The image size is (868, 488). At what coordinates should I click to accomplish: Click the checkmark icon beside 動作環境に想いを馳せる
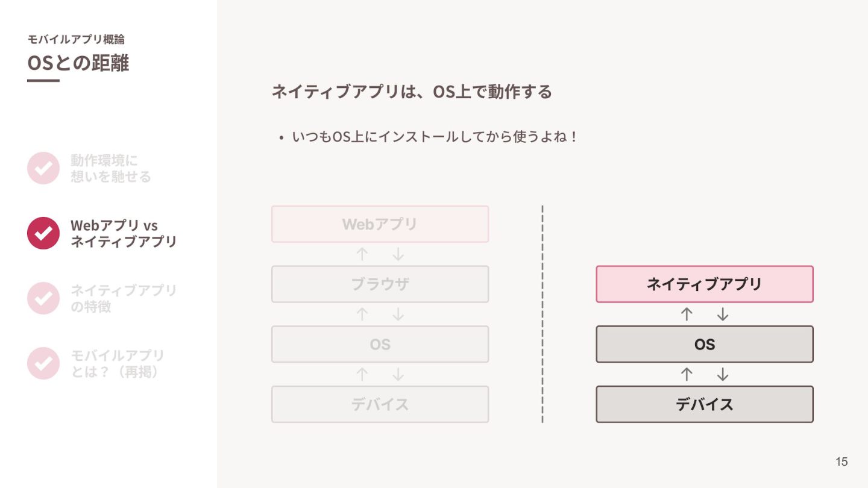(x=43, y=168)
